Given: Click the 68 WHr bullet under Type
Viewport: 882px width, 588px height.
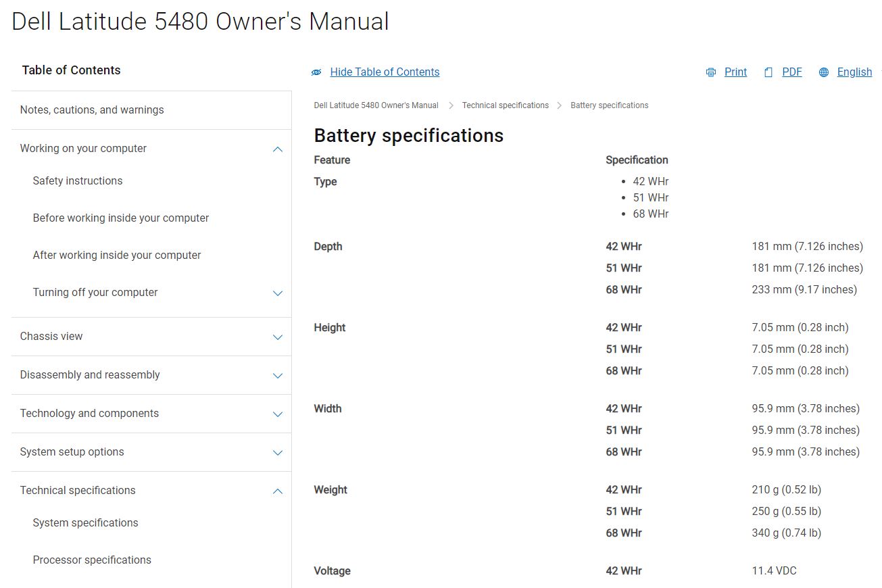Looking at the screenshot, I should 651,214.
